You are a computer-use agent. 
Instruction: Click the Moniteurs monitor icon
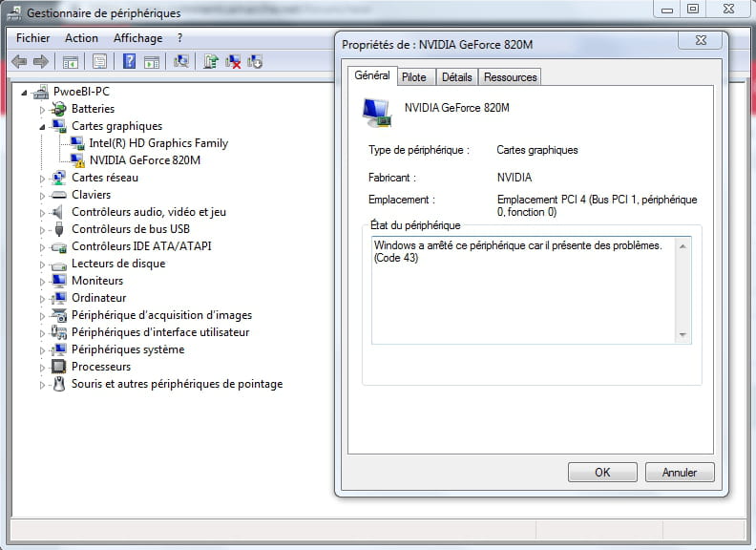pyautogui.click(x=59, y=281)
